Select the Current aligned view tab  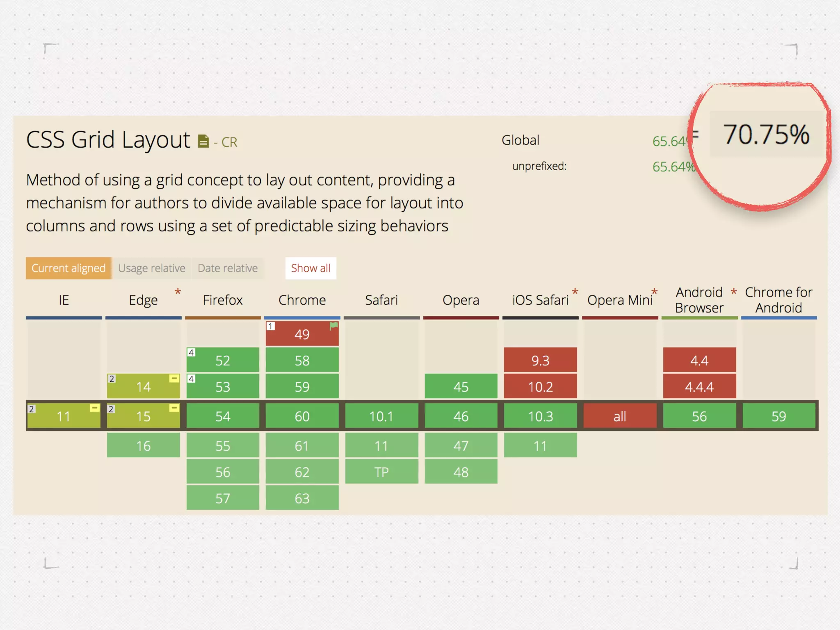click(68, 268)
